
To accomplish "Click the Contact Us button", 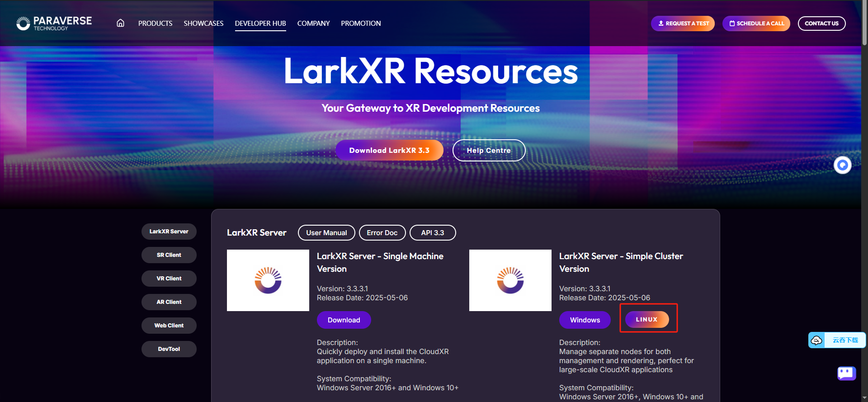I will [x=821, y=24].
